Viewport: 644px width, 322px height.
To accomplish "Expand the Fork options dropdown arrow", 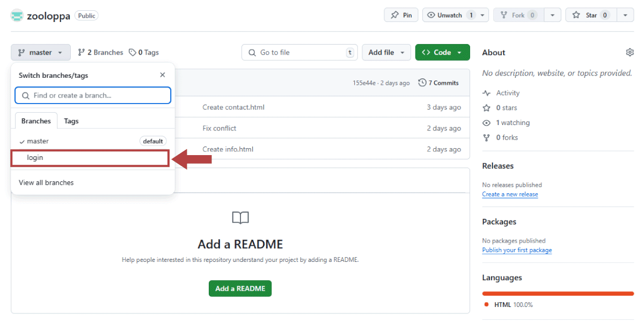I will coord(553,15).
